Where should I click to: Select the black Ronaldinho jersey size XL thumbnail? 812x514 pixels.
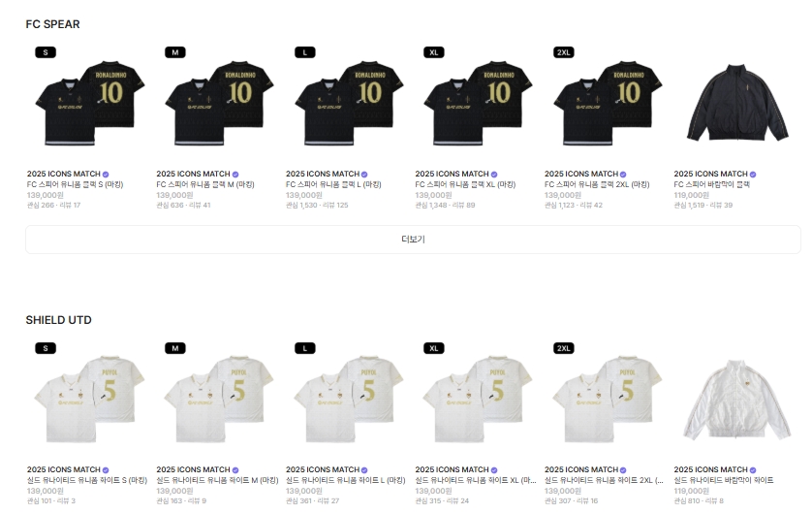tap(478, 103)
